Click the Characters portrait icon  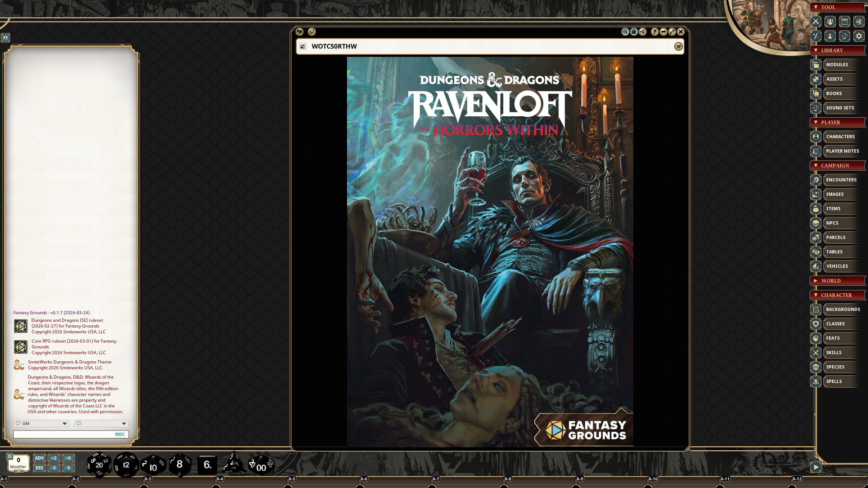click(x=816, y=137)
